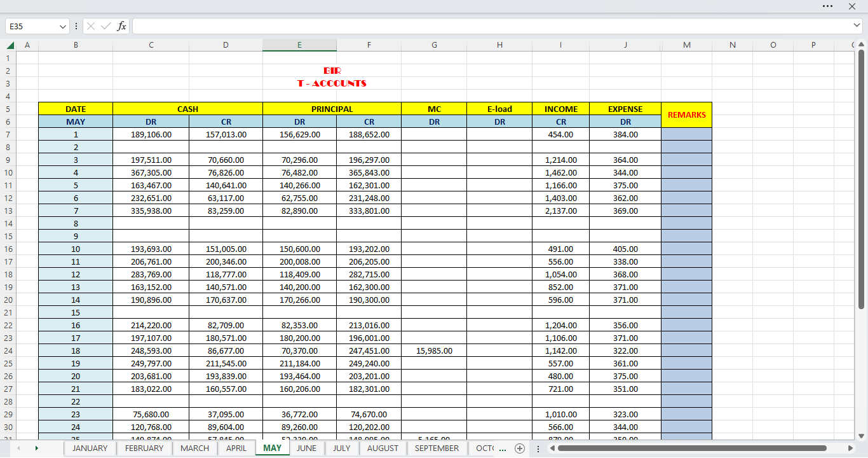The width and height of the screenshot is (868, 458).
Task: Expand the formula bar with chevron
Action: pos(857,25)
